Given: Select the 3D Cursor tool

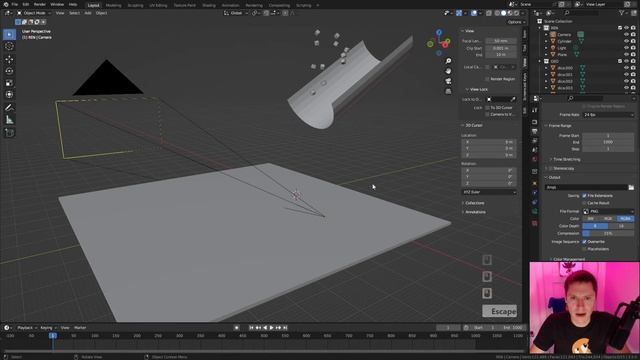Looking at the screenshot, I should click(x=9, y=47).
